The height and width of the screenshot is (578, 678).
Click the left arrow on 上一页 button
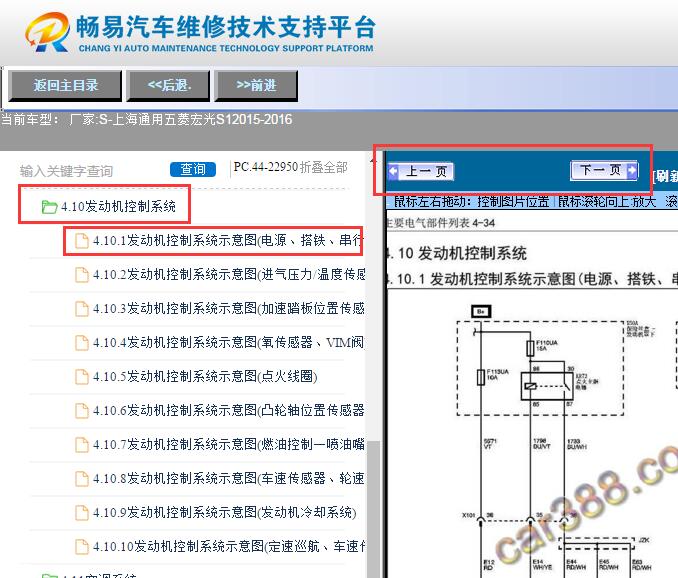point(393,171)
